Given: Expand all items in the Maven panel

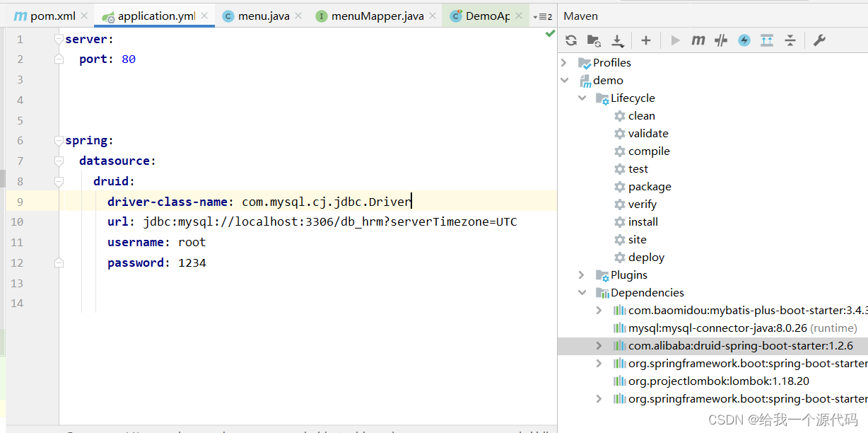Looking at the screenshot, I should pyautogui.click(x=767, y=40).
